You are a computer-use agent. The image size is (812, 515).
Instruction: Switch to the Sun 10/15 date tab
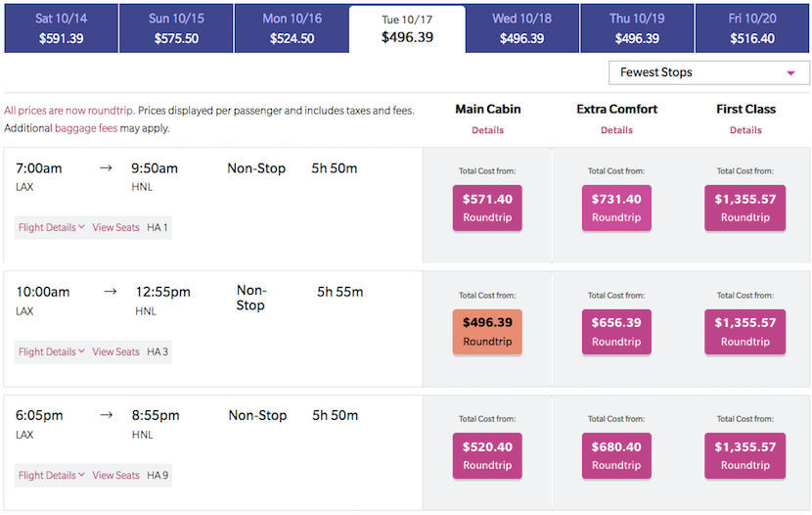[x=176, y=28]
